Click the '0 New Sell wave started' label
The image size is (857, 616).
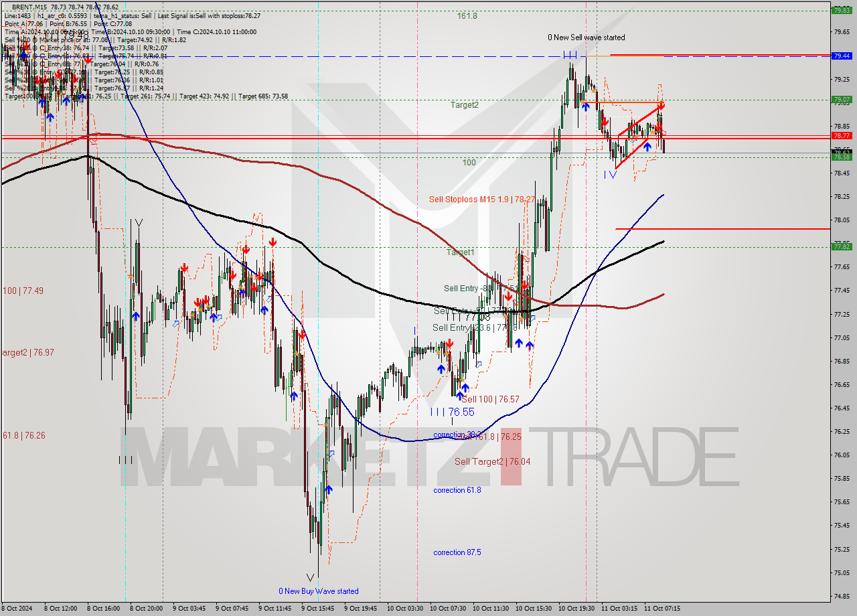tap(587, 37)
